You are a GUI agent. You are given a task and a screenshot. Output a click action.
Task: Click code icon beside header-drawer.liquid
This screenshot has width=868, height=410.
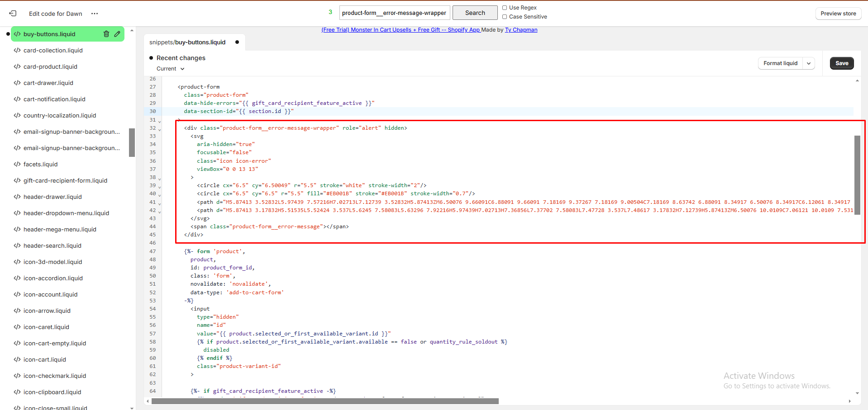pos(17,197)
